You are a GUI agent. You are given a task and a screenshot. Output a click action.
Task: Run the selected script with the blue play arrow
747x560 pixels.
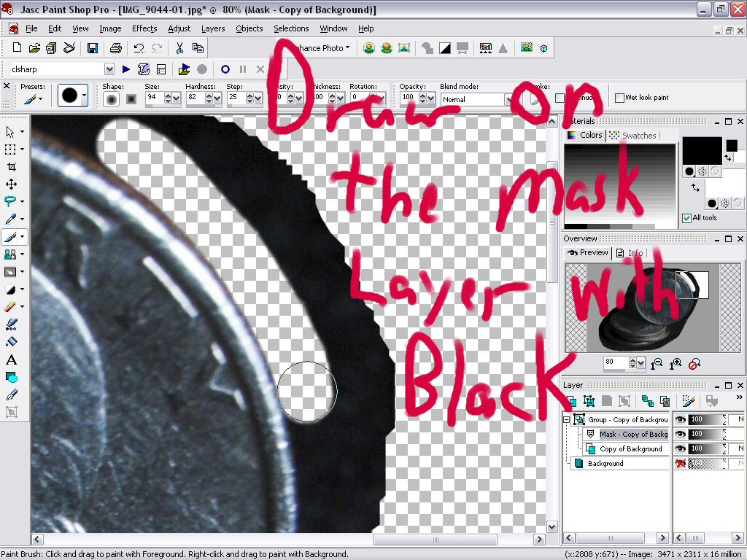click(126, 69)
